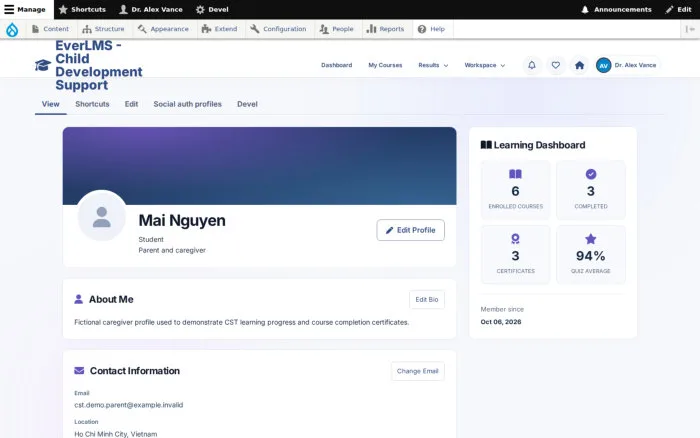Screen dimensions: 700x438
Task: Click the 3 Completed card
Action: (x=591, y=190)
